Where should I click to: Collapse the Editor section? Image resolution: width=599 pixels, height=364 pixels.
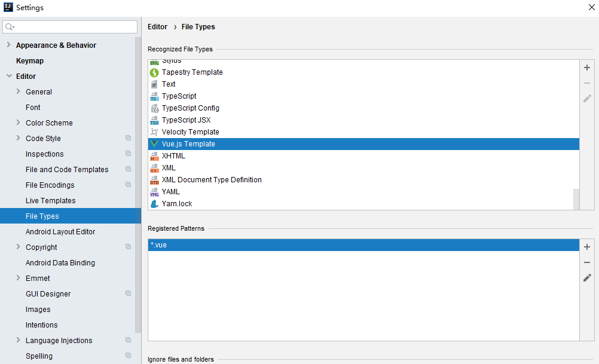pos(9,76)
